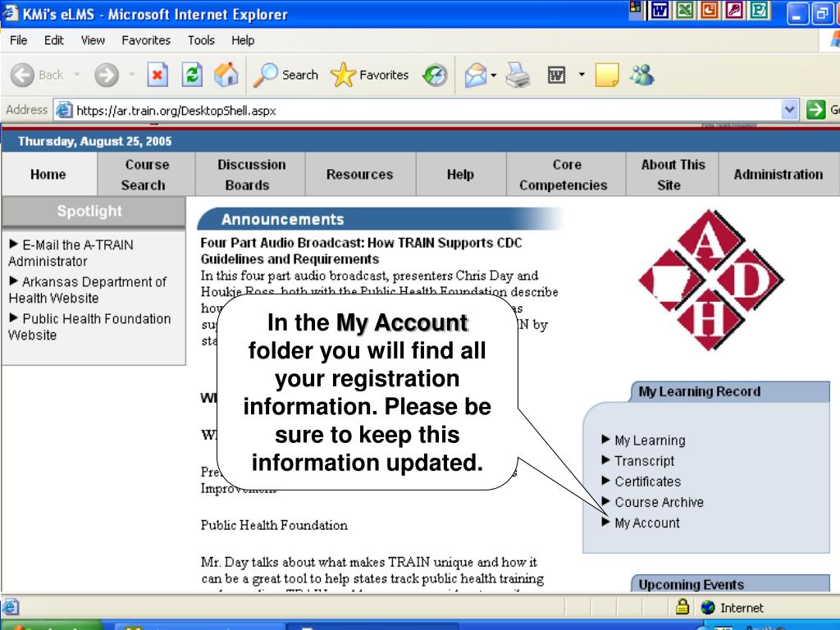Open the File menu

click(18, 40)
